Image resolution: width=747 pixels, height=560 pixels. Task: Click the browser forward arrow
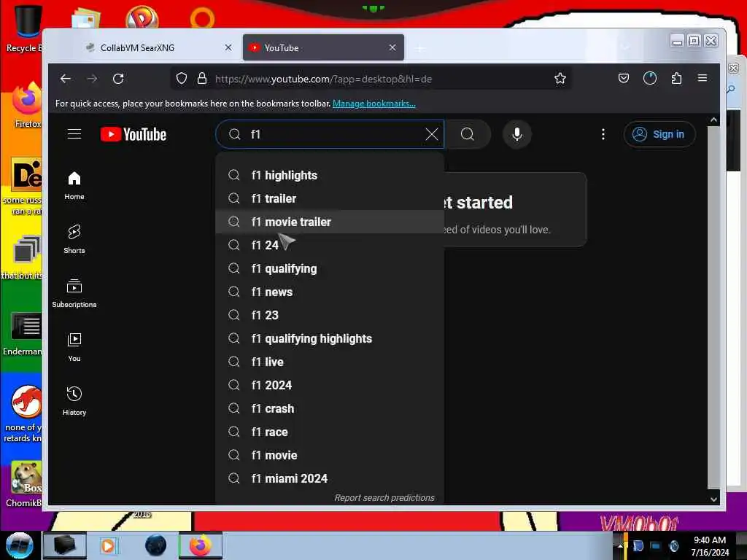92,79
